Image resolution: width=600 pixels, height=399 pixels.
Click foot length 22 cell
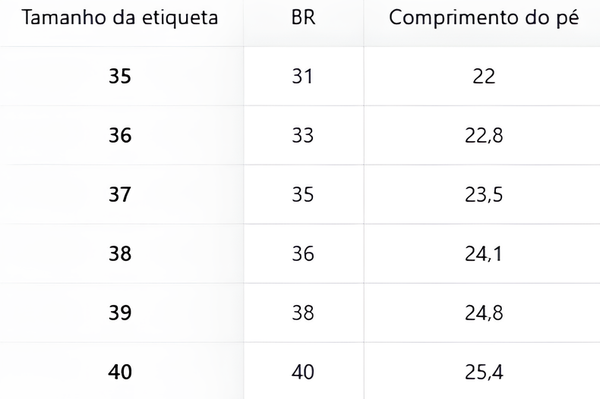(484, 76)
